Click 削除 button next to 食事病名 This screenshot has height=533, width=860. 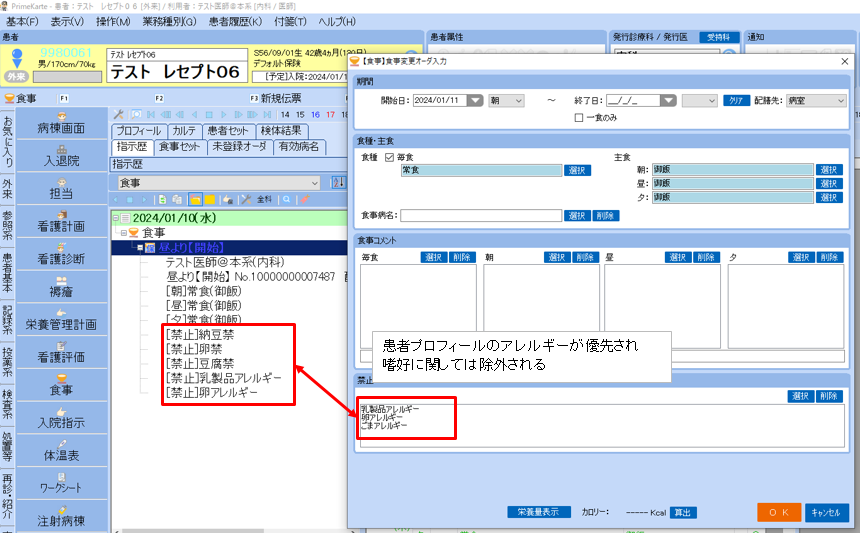pos(606,216)
